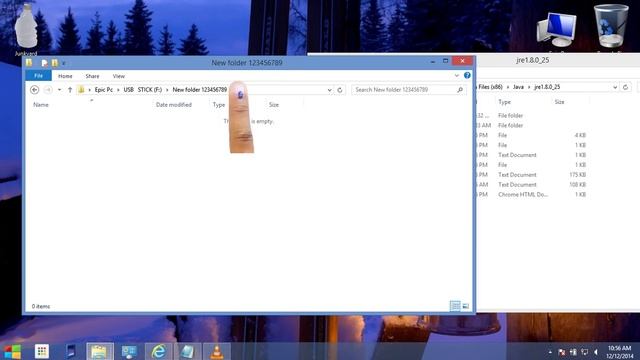
Task: Click the magnifier icon in search box
Action: coord(460,90)
